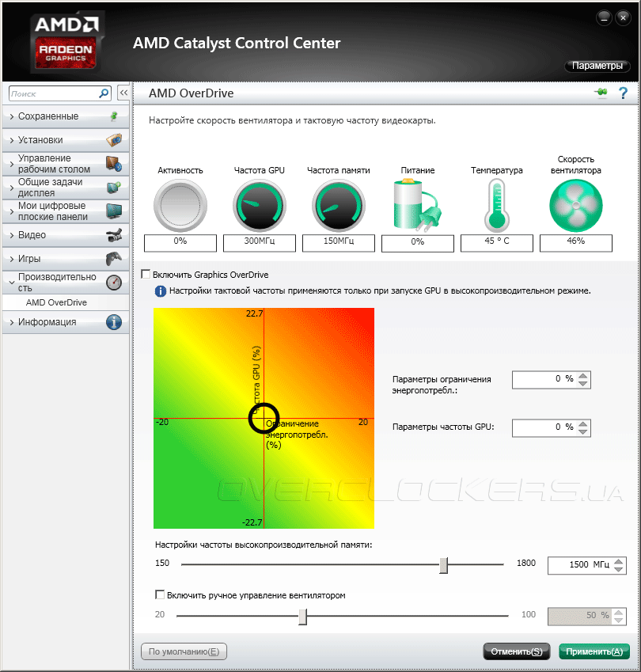Click the 150МГц memory clock value

(339, 241)
